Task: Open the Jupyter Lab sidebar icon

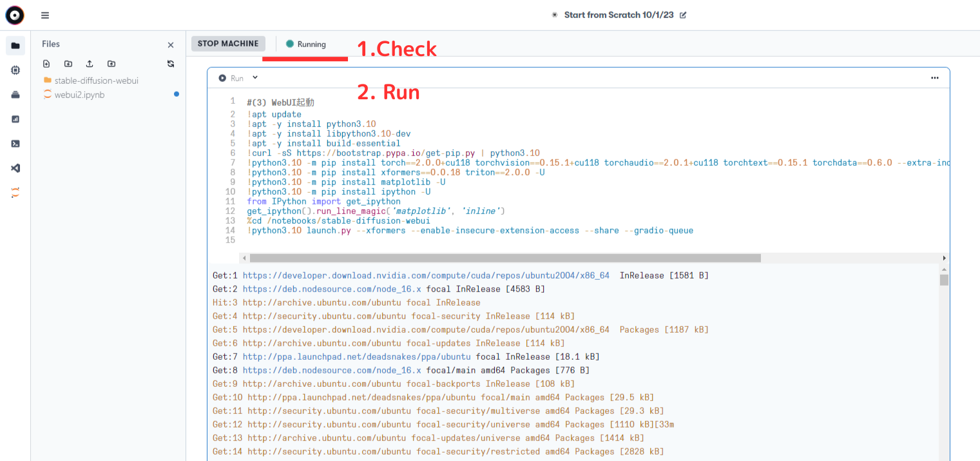Action: coord(15,191)
